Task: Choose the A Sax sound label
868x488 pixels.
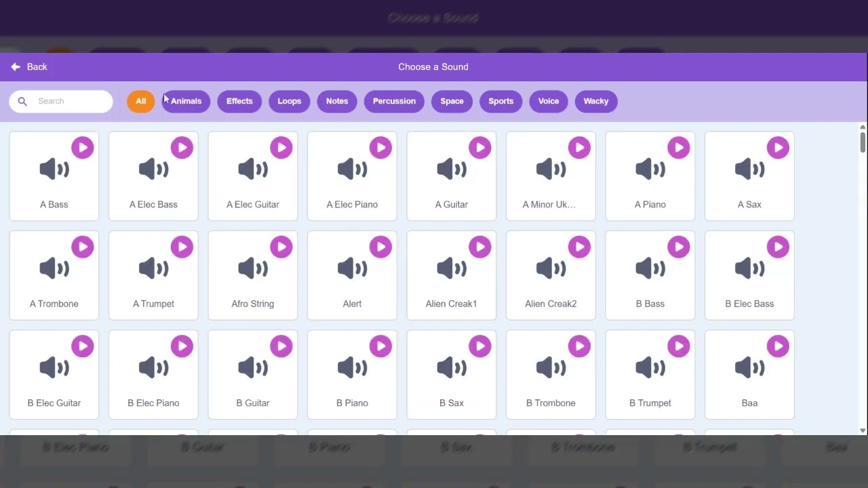Action: tap(749, 204)
